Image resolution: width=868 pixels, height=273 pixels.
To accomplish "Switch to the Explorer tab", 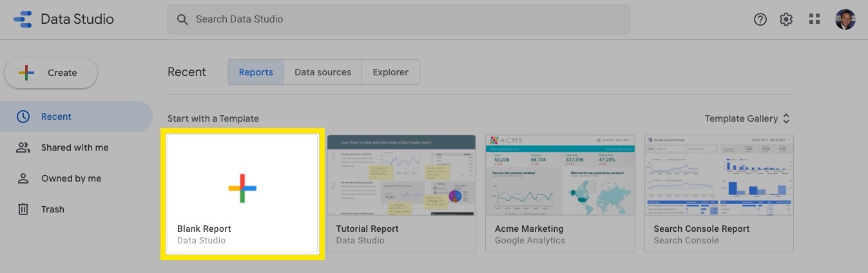I will pyautogui.click(x=391, y=72).
